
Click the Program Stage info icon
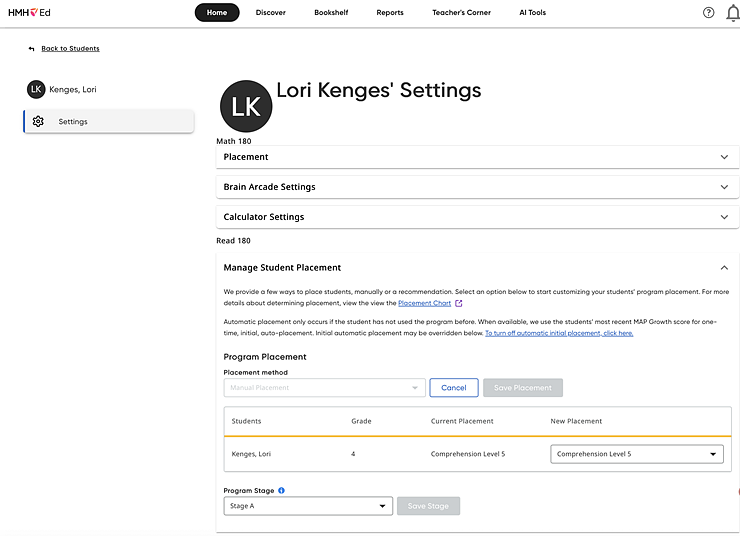[x=281, y=490]
